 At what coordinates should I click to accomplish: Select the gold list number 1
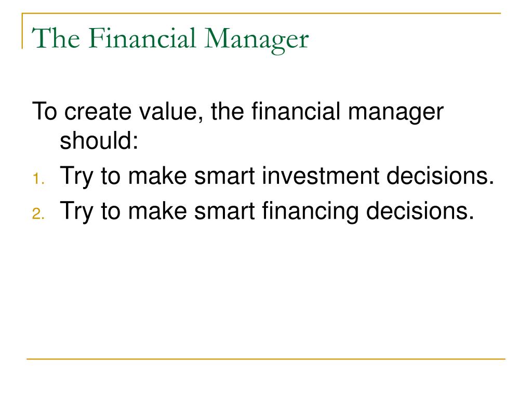pyautogui.click(x=38, y=179)
